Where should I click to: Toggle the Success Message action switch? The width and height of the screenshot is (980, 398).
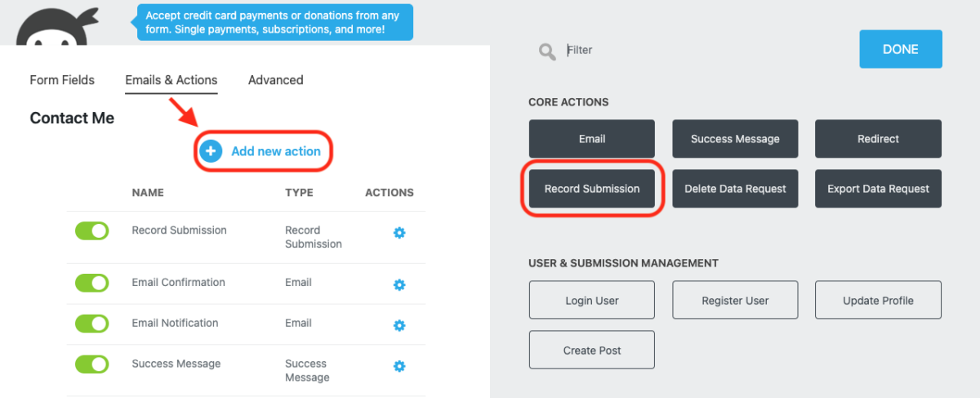point(91,364)
